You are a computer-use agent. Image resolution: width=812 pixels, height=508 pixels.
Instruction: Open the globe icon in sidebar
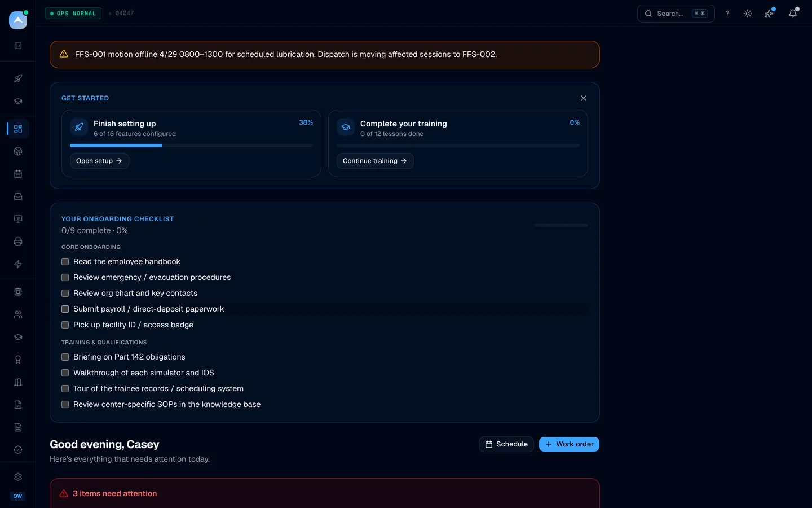tap(18, 151)
